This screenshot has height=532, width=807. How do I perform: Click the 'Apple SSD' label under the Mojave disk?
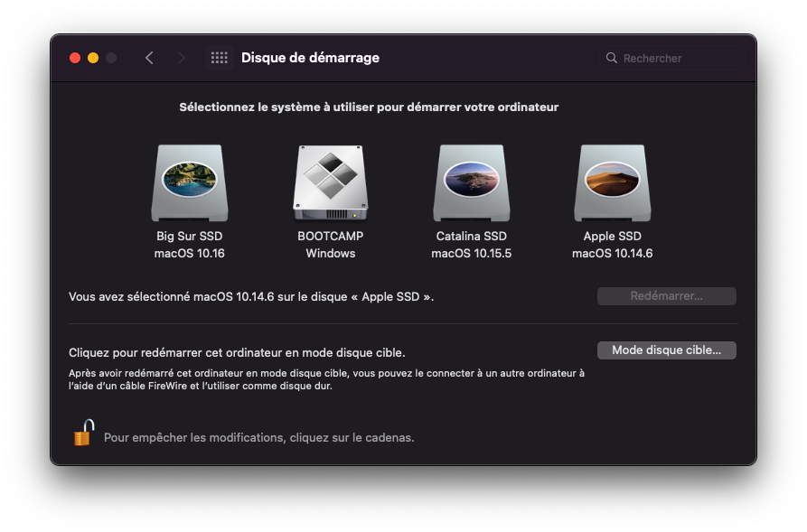coord(613,236)
